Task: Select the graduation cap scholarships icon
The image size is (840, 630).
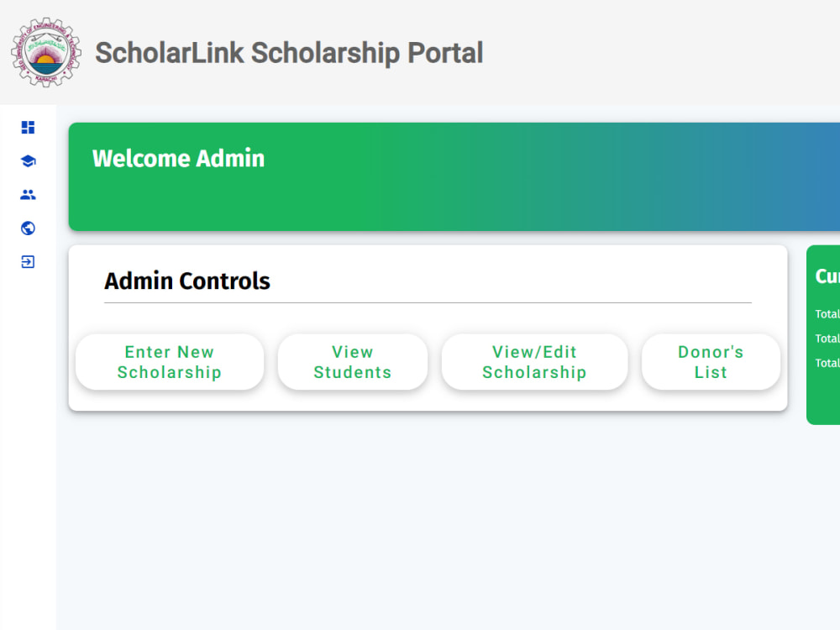Action: pyautogui.click(x=28, y=160)
